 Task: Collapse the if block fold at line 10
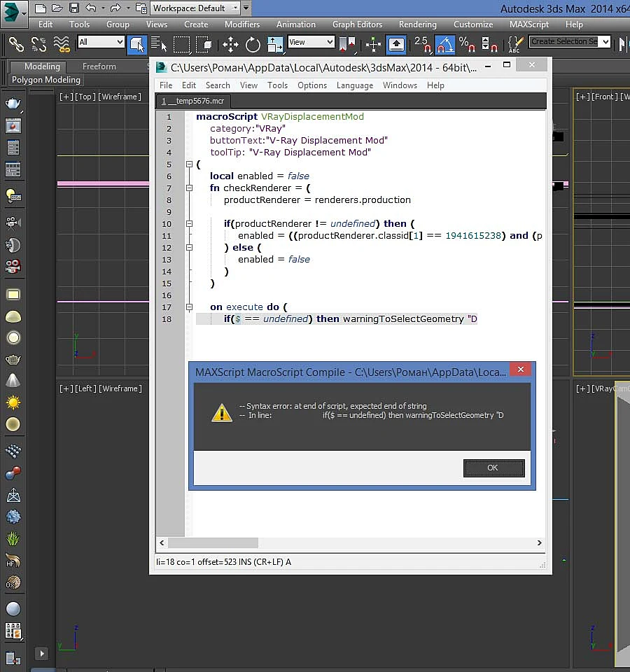tap(189, 224)
